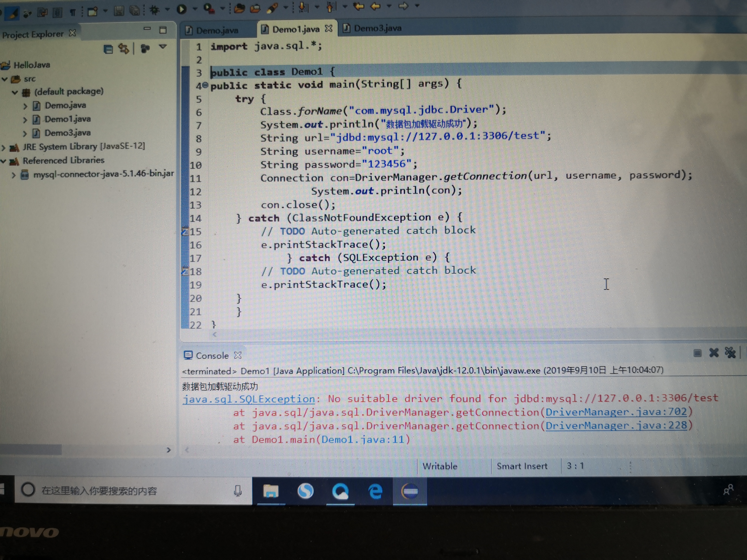
Task: Collapse the (default package) node
Action: pos(15,92)
